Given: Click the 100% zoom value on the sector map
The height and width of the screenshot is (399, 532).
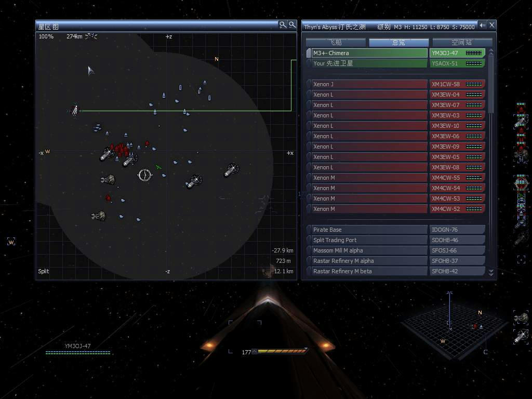Looking at the screenshot, I should click(46, 36).
